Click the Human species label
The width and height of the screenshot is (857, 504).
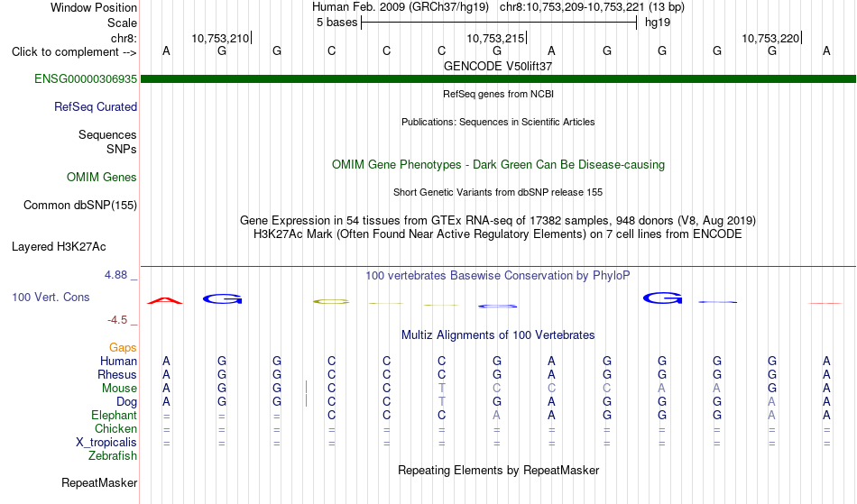118,362
